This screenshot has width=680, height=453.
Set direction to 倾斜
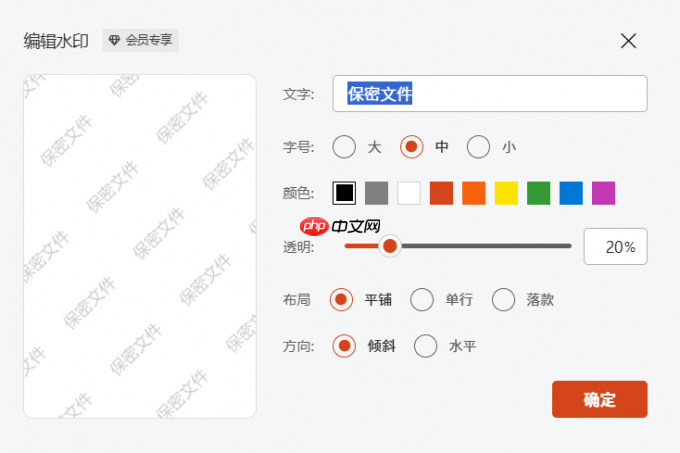344,346
